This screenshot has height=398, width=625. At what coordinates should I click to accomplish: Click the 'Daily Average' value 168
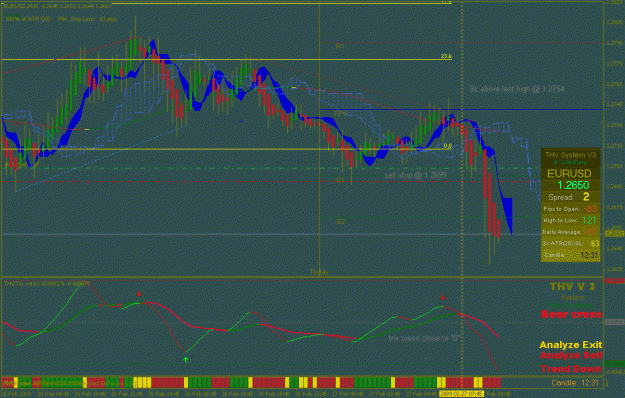(x=590, y=232)
